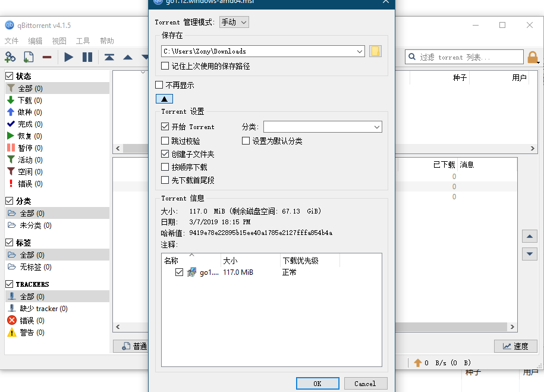Screen dimensions: 544x392
Task: Open the 视图 menu
Action: click(x=59, y=41)
